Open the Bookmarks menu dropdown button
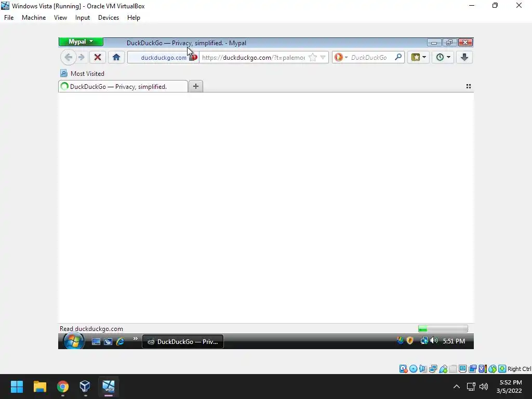Image resolution: width=532 pixels, height=399 pixels. click(x=418, y=57)
